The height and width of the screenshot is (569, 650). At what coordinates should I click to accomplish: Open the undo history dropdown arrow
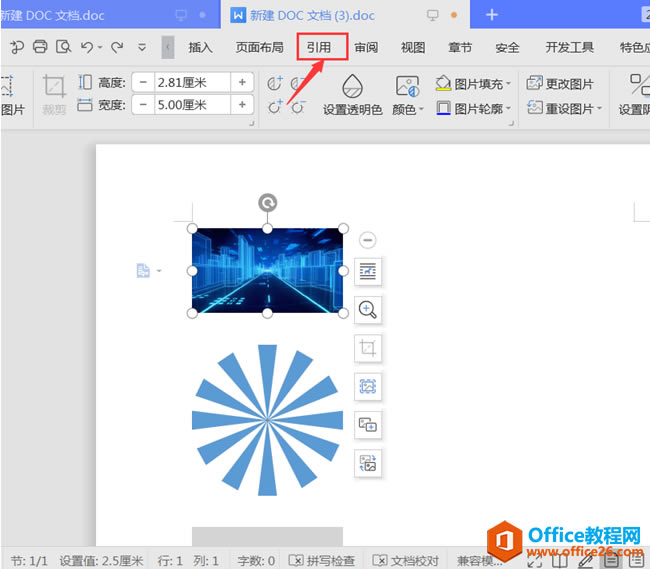(100, 48)
